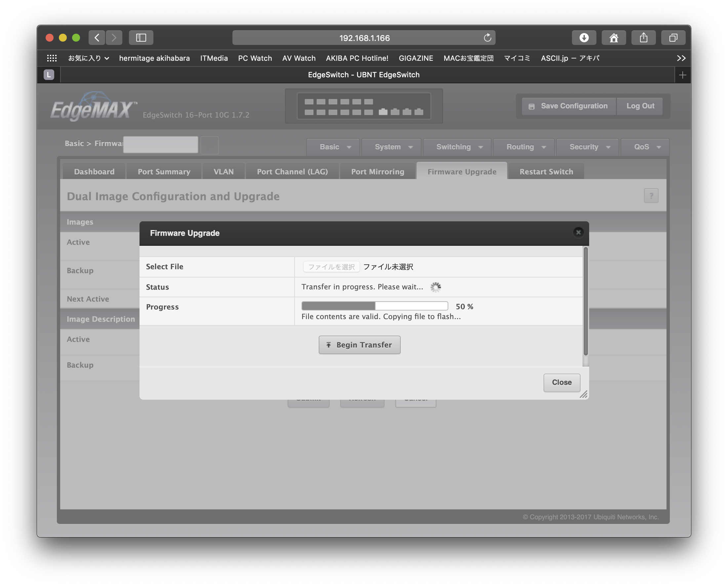728x586 pixels.
Task: Go back with Safari back arrow
Action: (97, 37)
